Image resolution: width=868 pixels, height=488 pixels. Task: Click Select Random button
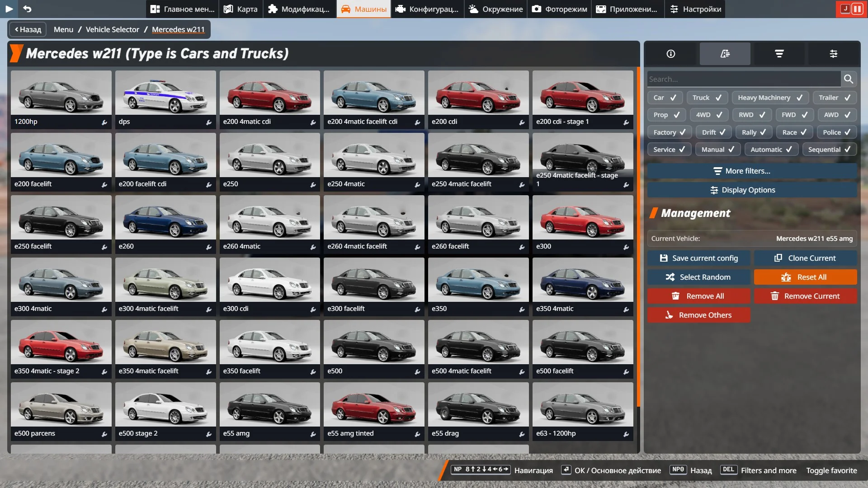pos(699,277)
